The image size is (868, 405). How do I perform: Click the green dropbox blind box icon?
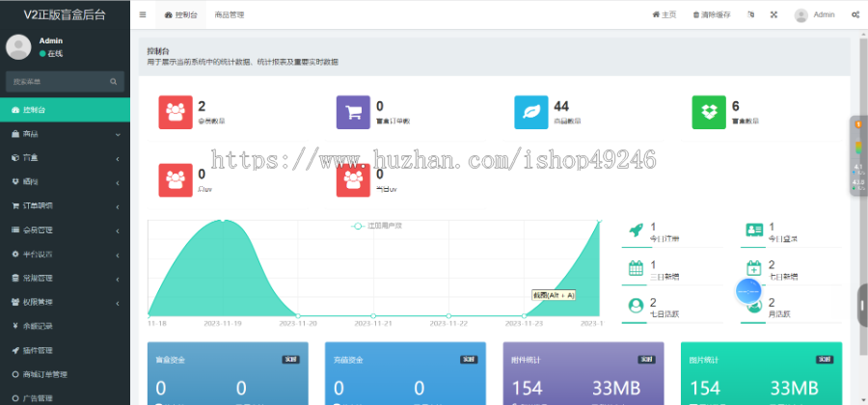pyautogui.click(x=709, y=112)
